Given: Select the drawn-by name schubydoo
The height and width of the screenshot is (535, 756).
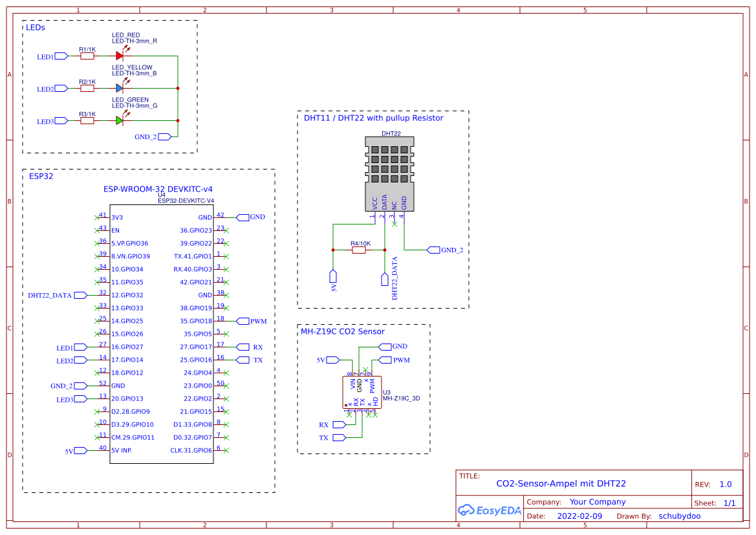Looking at the screenshot, I should click(x=679, y=516).
